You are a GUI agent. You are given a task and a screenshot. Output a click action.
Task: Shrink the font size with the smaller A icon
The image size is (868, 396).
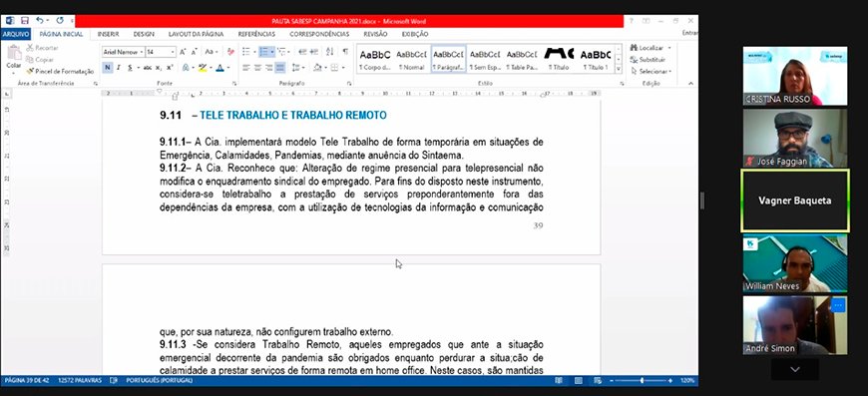click(194, 52)
